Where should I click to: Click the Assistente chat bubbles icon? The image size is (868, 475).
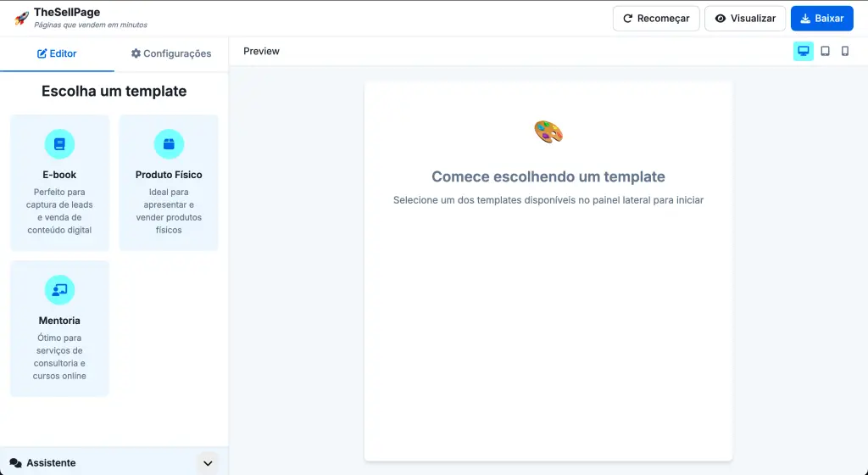15,463
